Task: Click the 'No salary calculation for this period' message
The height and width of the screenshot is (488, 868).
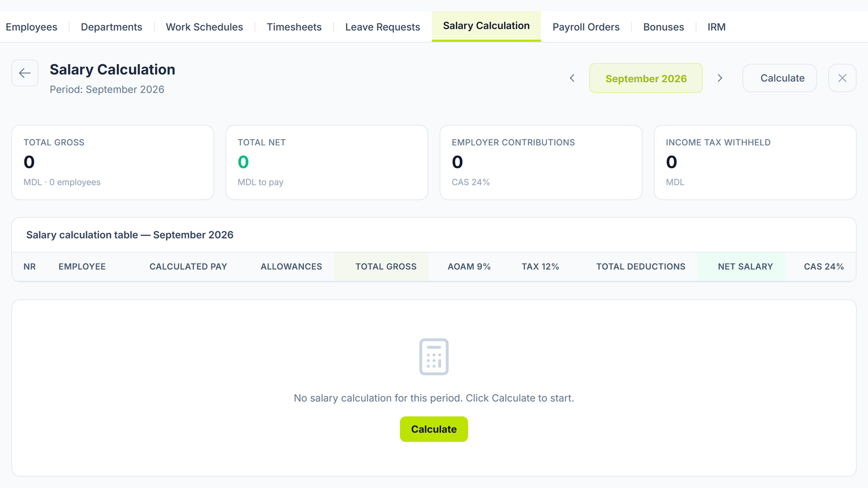Action: click(434, 398)
